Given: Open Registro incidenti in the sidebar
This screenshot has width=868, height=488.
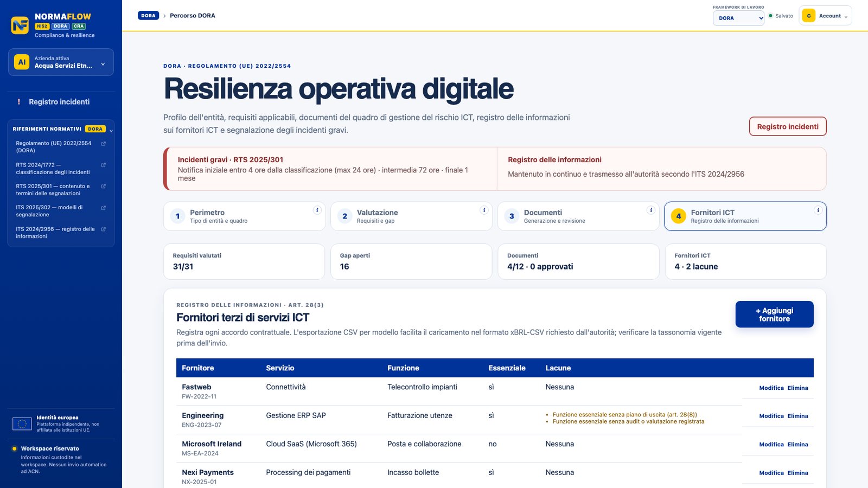Looking at the screenshot, I should click(59, 102).
